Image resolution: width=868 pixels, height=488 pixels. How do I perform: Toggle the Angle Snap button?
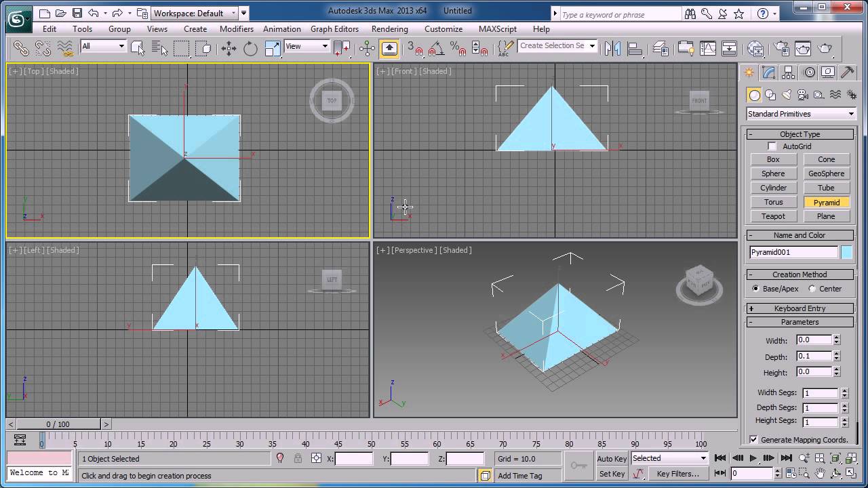click(x=436, y=48)
